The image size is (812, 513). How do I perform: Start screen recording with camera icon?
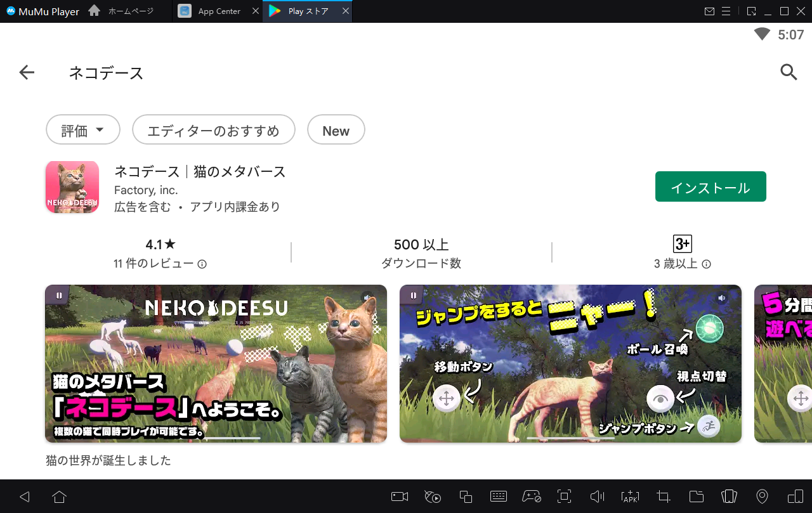click(x=400, y=497)
